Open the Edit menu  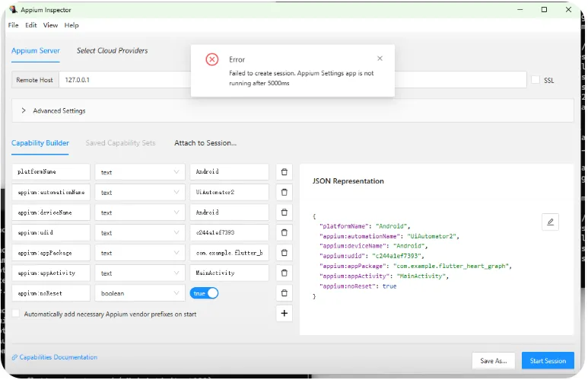coord(30,25)
